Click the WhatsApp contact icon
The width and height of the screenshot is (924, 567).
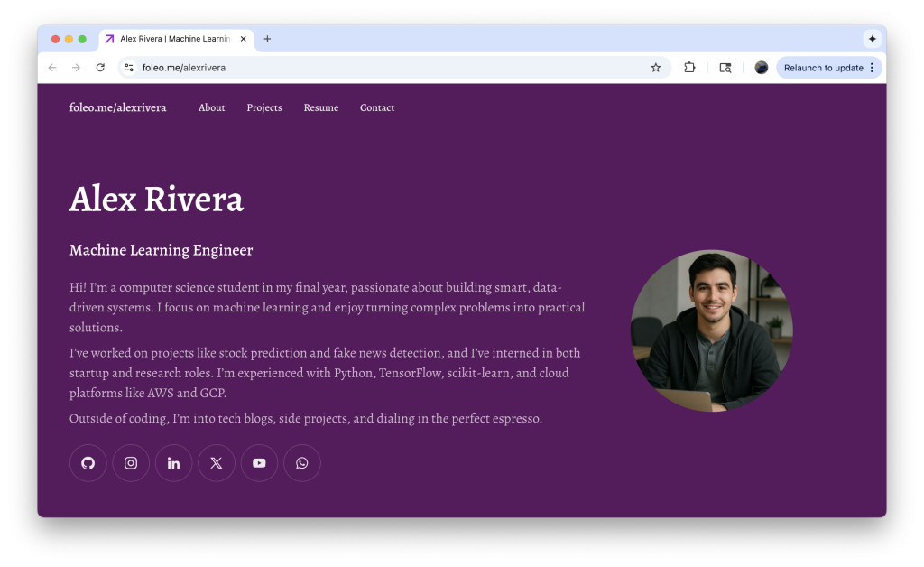click(x=302, y=463)
